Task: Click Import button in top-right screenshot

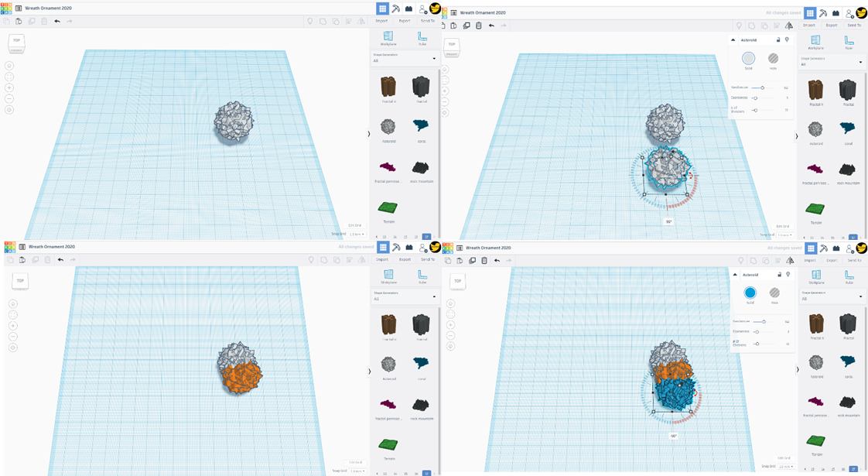Action: click(x=808, y=26)
